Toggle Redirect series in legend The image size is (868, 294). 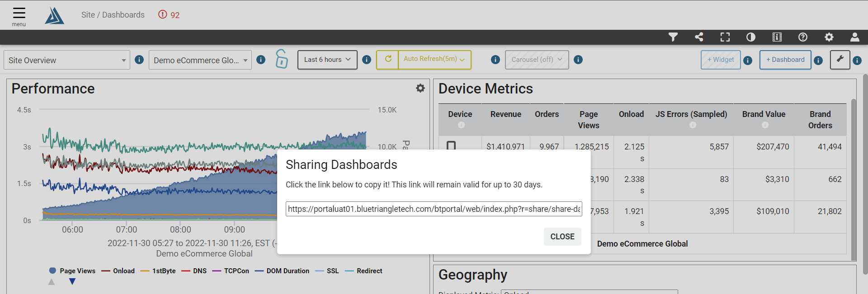pos(363,271)
